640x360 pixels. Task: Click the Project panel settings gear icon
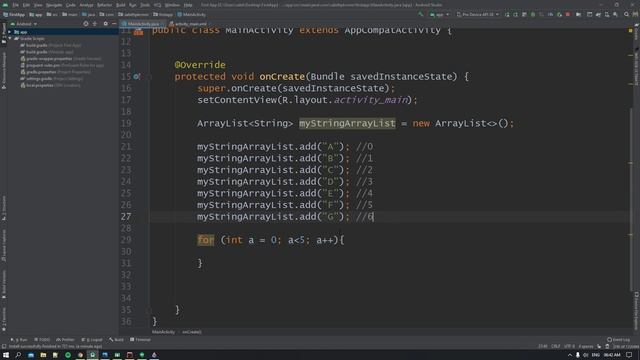coord(105,24)
